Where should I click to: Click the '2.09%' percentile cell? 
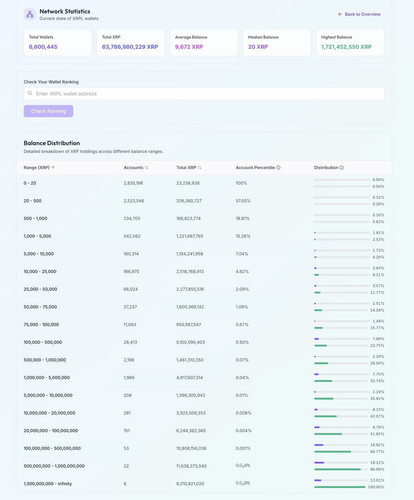pyautogui.click(x=242, y=289)
